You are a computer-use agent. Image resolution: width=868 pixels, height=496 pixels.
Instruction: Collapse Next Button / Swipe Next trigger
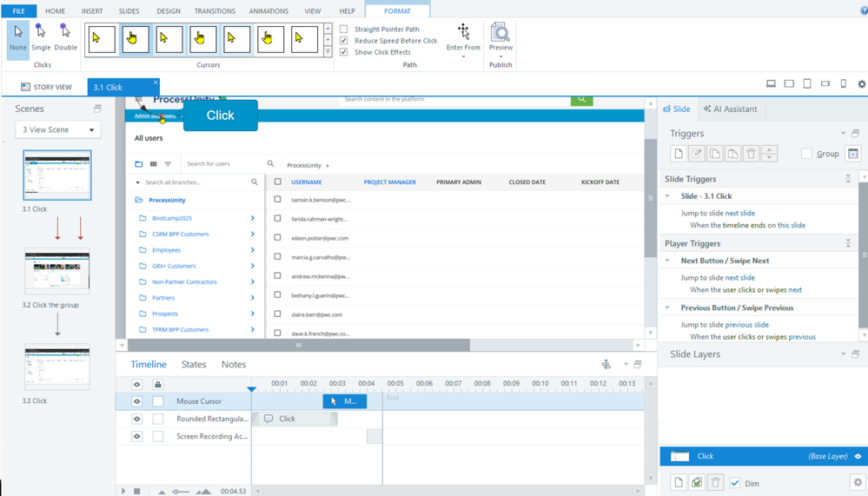coord(667,261)
